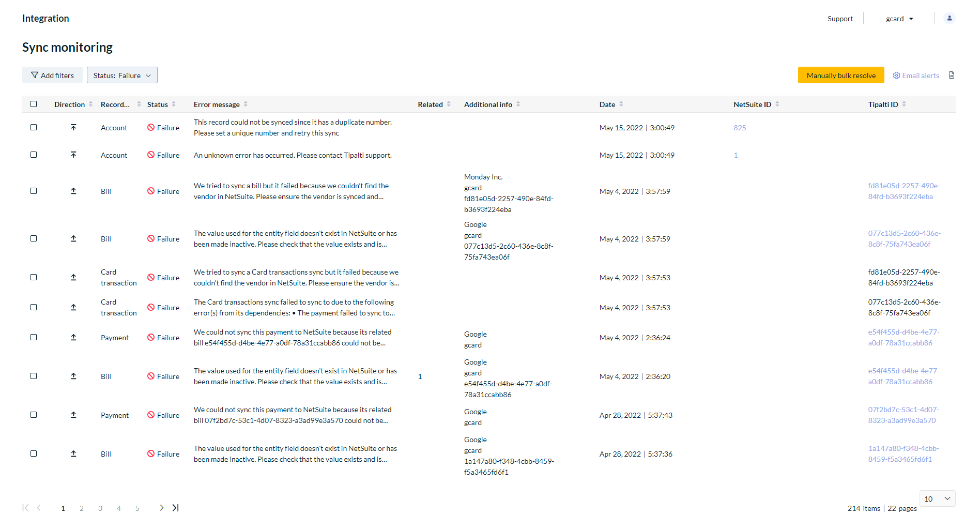Go to page 3
980x529 pixels.
pos(100,508)
